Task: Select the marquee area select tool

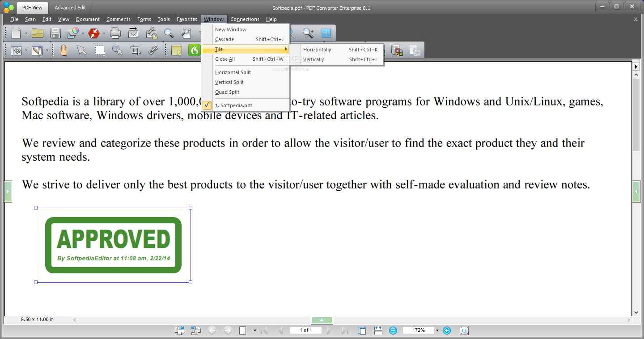Action: (x=100, y=50)
